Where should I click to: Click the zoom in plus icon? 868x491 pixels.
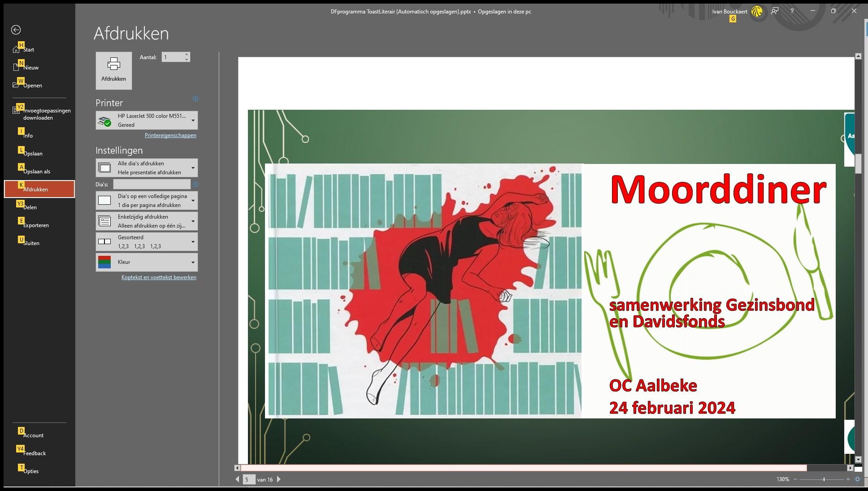(x=848, y=479)
